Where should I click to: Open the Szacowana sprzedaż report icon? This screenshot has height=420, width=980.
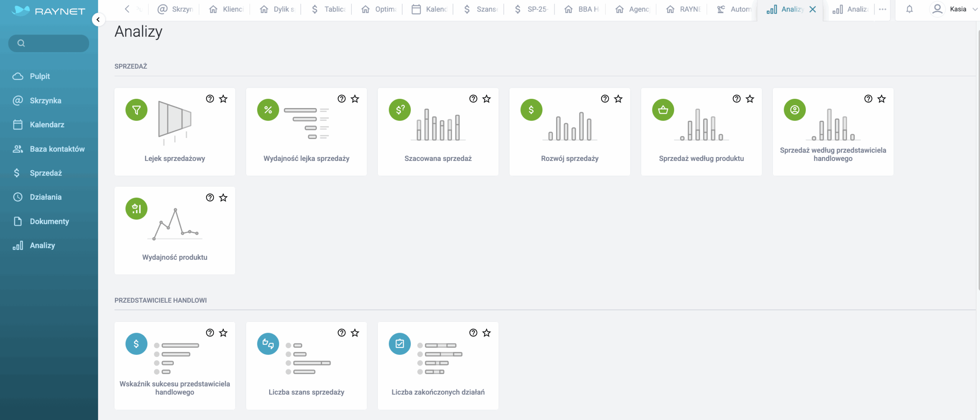click(x=400, y=110)
